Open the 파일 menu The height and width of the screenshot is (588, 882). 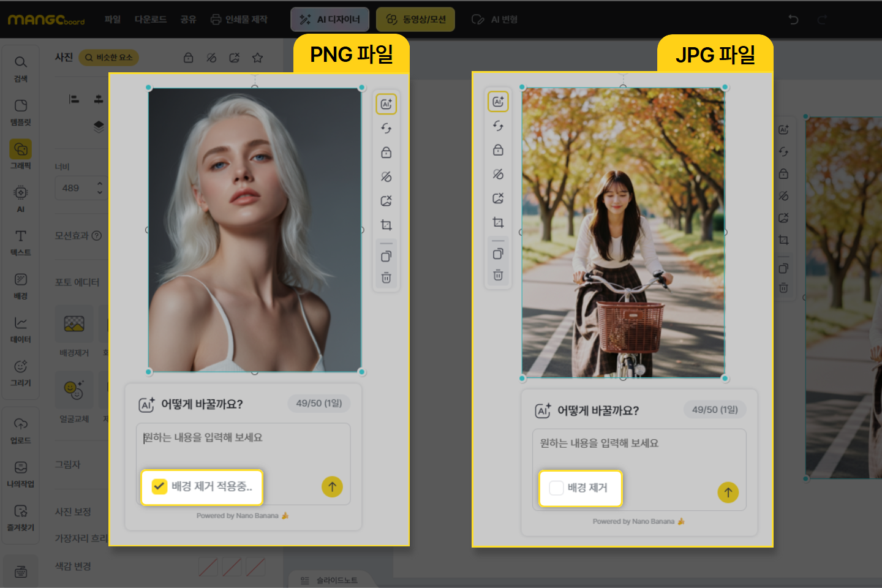113,20
